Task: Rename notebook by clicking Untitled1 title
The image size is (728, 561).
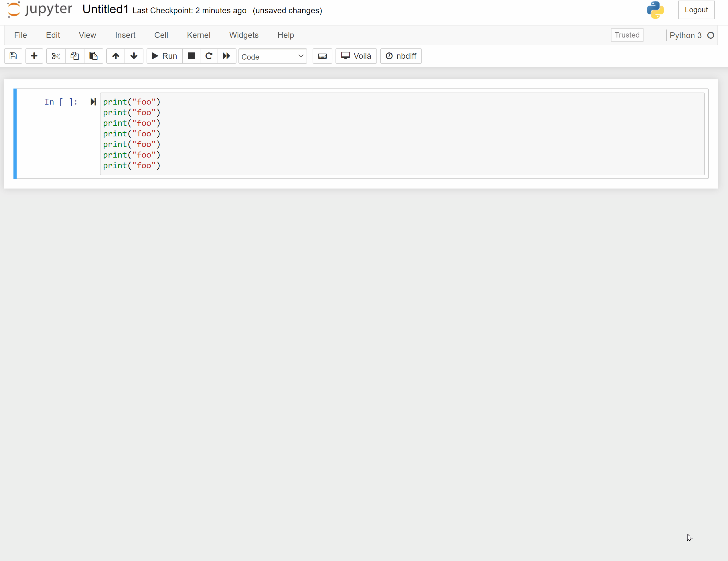Action: coord(105,9)
